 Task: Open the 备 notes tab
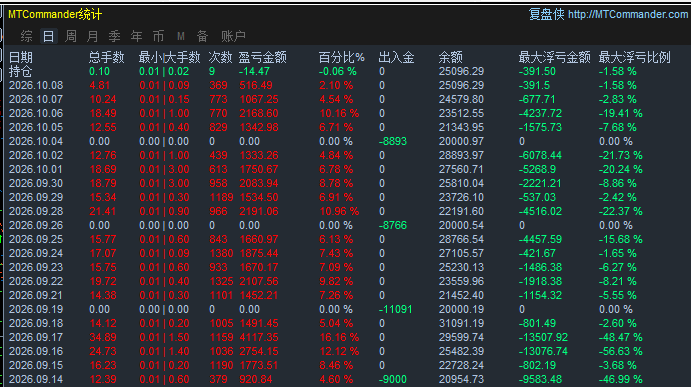203,36
